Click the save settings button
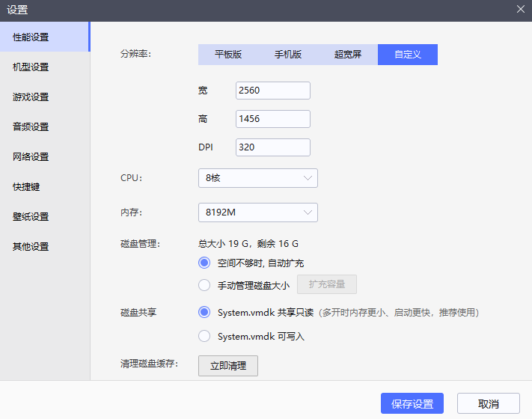Viewport: 532px width, 419px height. tap(412, 403)
